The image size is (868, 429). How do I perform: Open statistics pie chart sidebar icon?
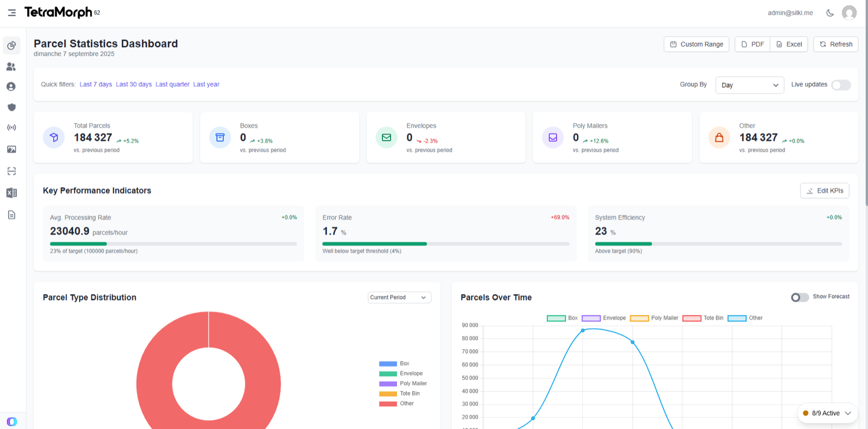pyautogui.click(x=11, y=46)
